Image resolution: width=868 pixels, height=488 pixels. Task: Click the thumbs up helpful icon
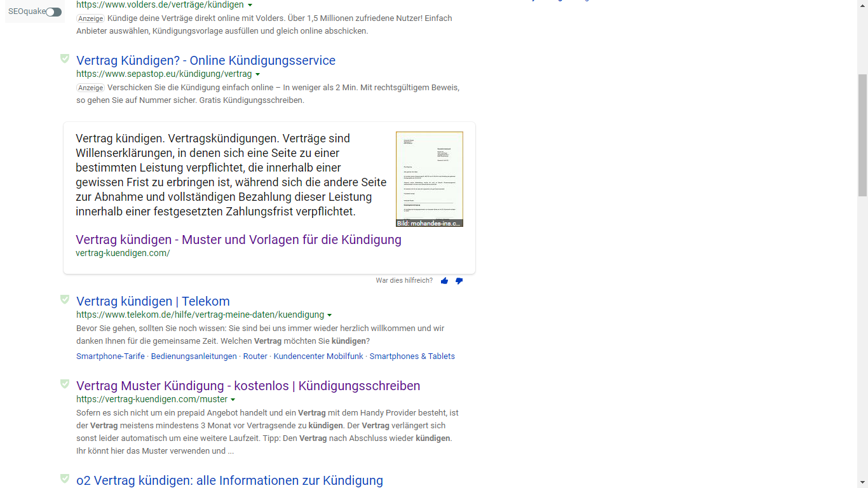pyautogui.click(x=444, y=281)
